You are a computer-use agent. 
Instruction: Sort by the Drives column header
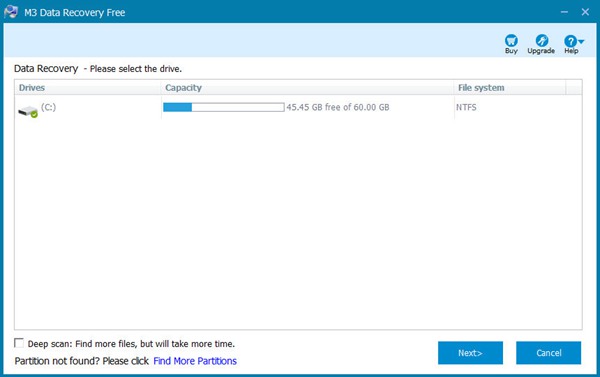coord(88,88)
